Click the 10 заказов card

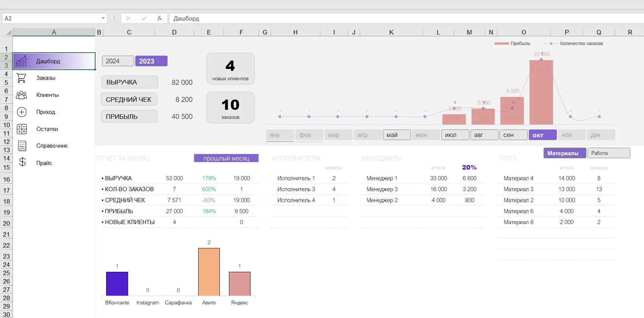click(x=230, y=108)
